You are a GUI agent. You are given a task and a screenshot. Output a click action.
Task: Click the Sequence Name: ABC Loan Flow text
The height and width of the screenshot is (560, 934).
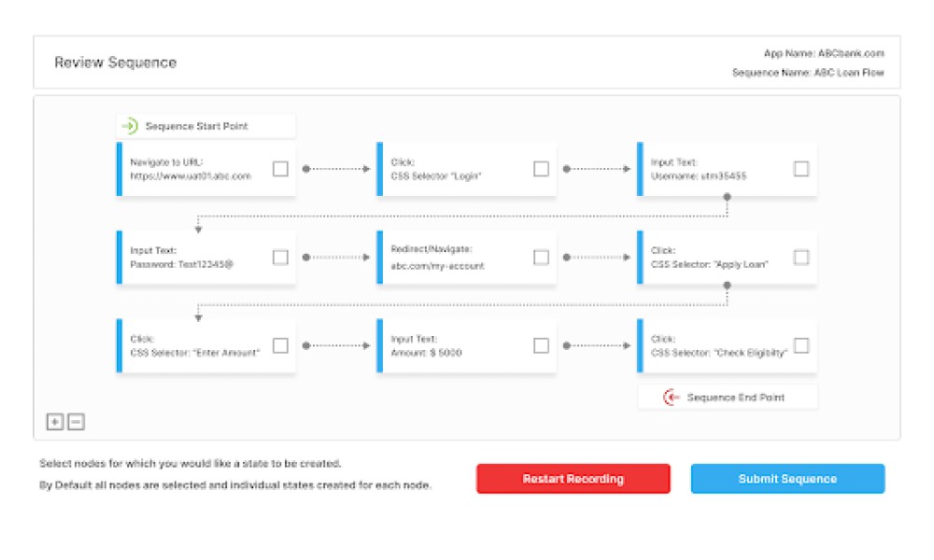point(808,73)
